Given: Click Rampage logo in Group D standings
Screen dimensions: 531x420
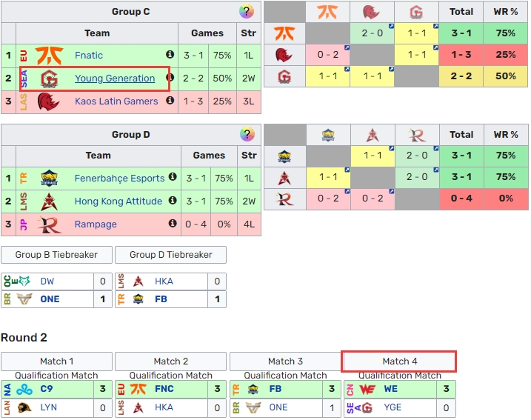Looking at the screenshot, I should click(50, 224).
